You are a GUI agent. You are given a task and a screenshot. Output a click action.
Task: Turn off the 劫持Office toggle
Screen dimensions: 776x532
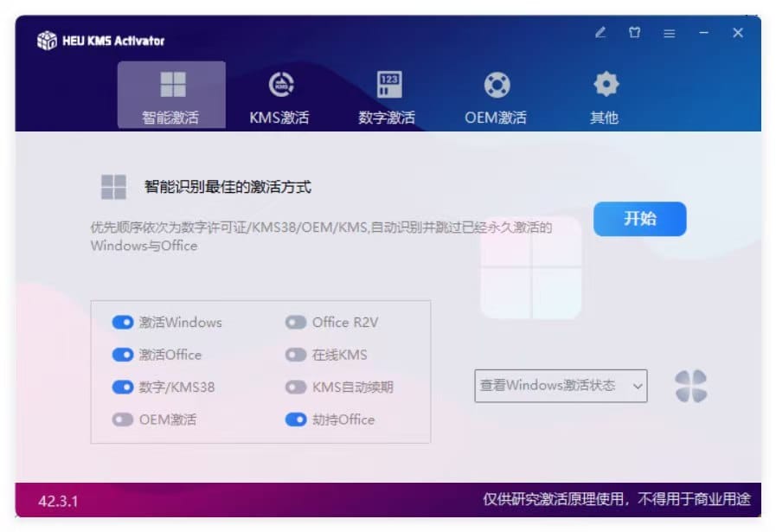296,420
